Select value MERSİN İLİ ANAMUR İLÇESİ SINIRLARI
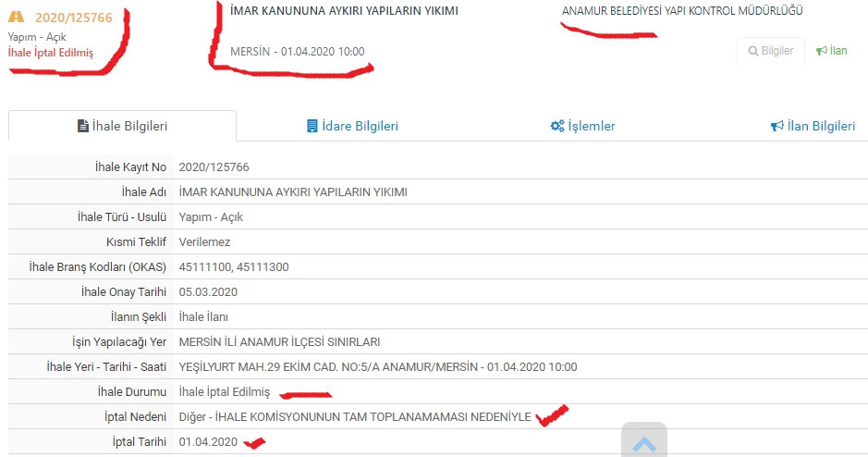Viewport: 868px width, 457px height. point(279,341)
